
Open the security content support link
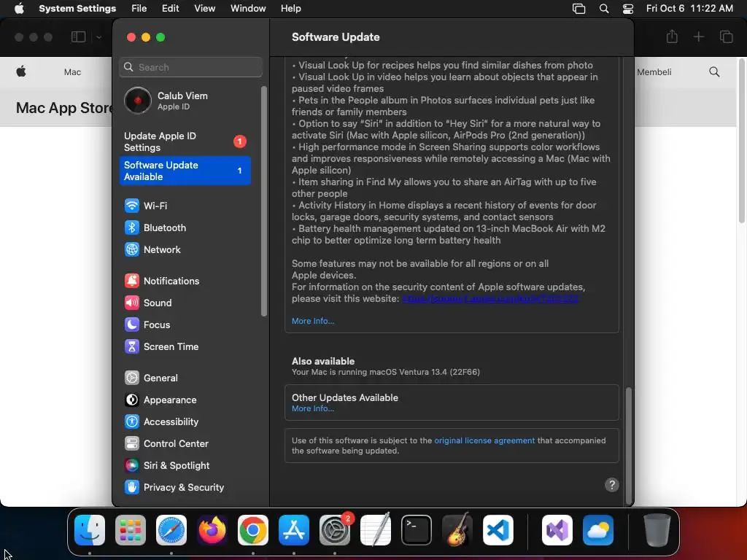pos(490,298)
